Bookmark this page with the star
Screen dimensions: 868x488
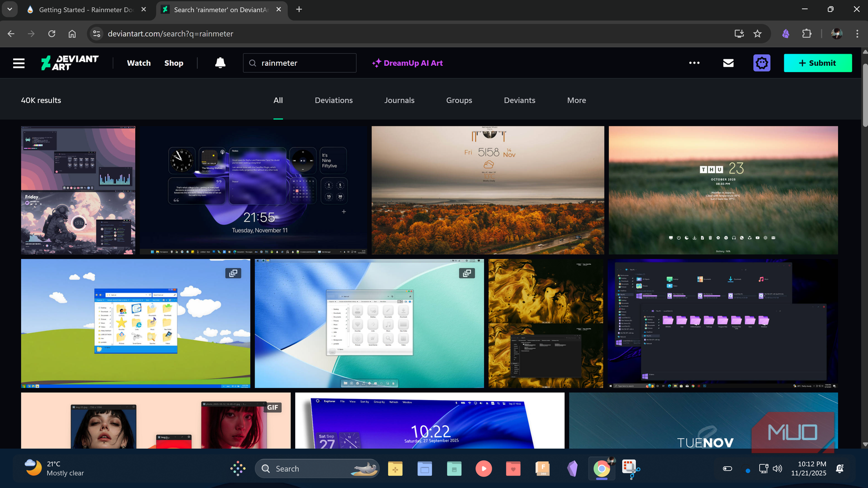click(758, 33)
